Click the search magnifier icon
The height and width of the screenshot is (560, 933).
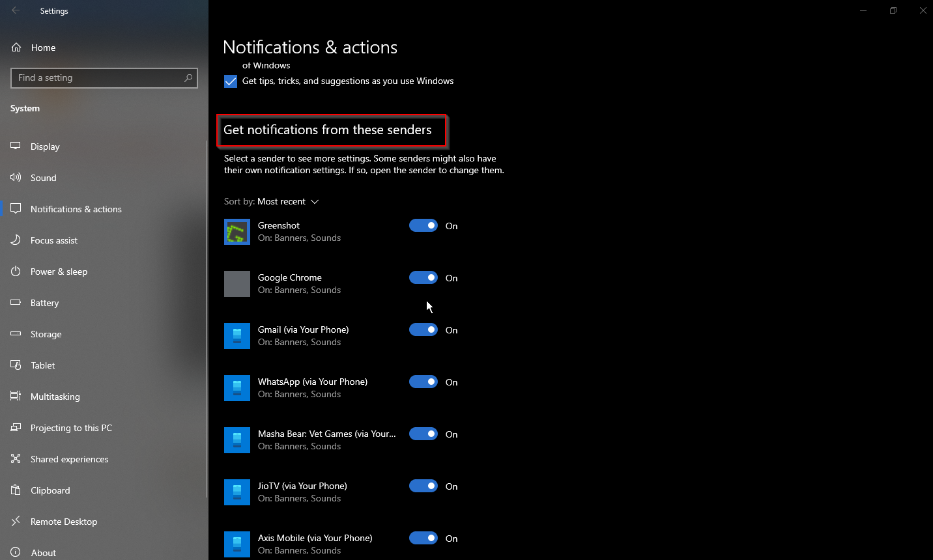tap(188, 77)
